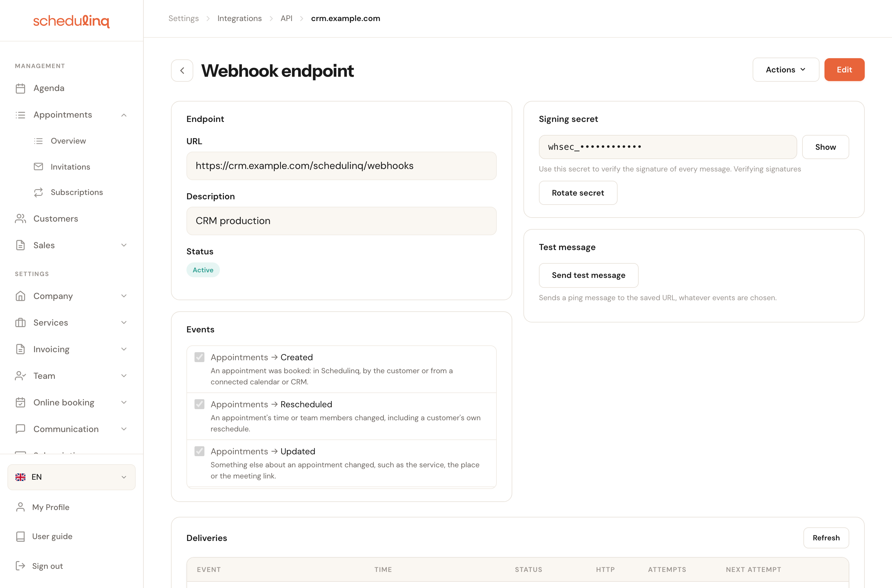892x588 pixels.
Task: Expand the Company settings section
Action: point(124,296)
